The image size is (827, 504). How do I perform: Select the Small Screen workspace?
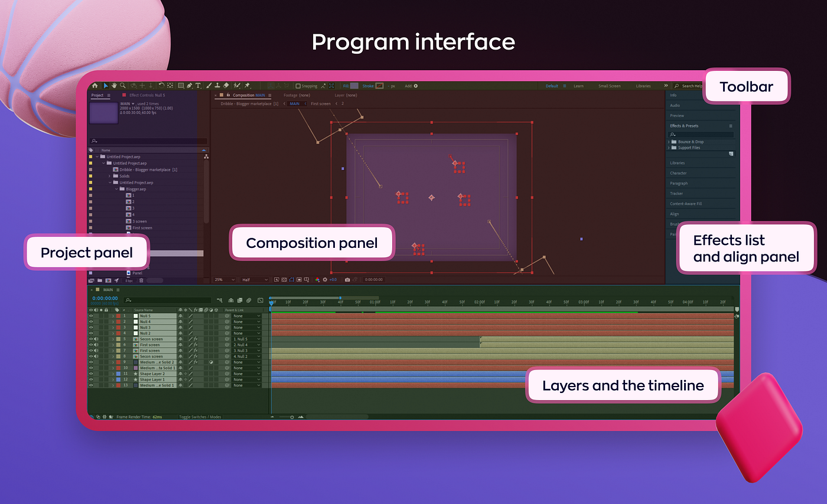tap(610, 86)
